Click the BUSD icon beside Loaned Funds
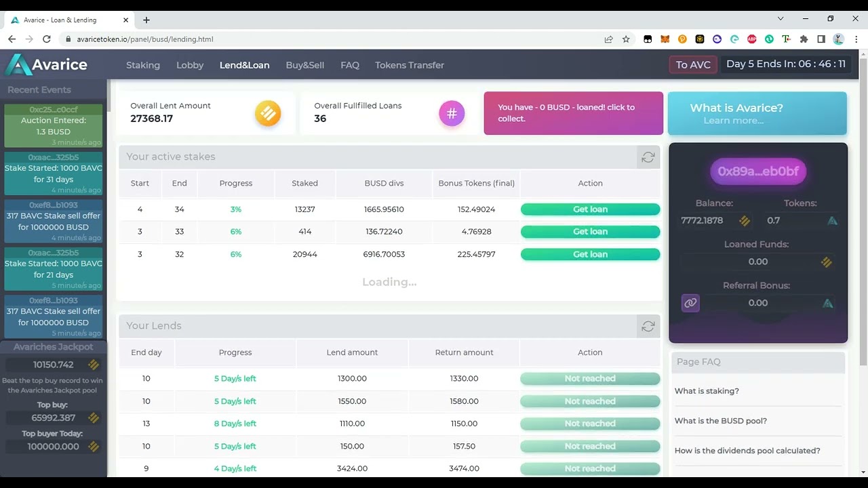 coord(826,262)
